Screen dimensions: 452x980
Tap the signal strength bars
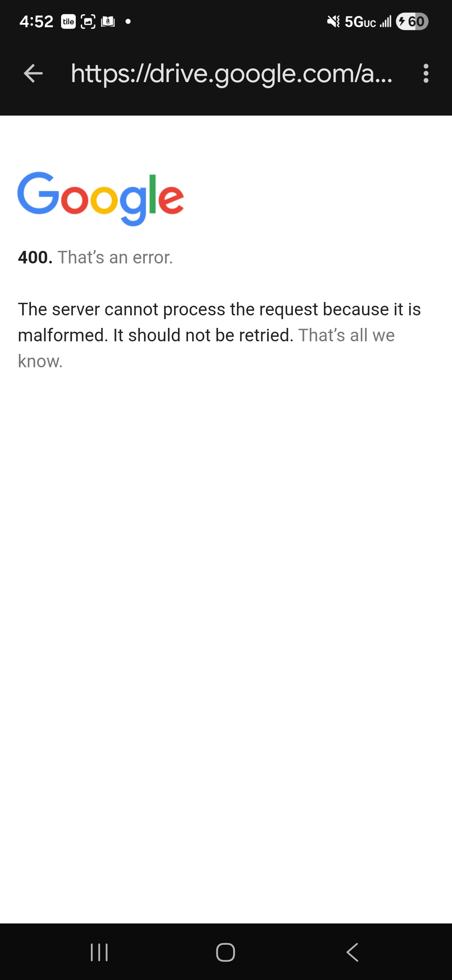(x=385, y=22)
